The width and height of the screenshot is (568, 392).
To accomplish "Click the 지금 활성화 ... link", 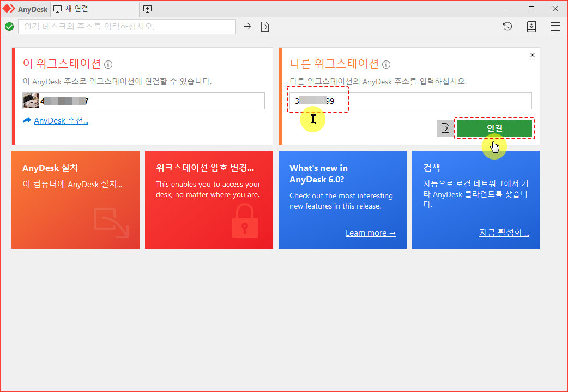I will tap(504, 232).
